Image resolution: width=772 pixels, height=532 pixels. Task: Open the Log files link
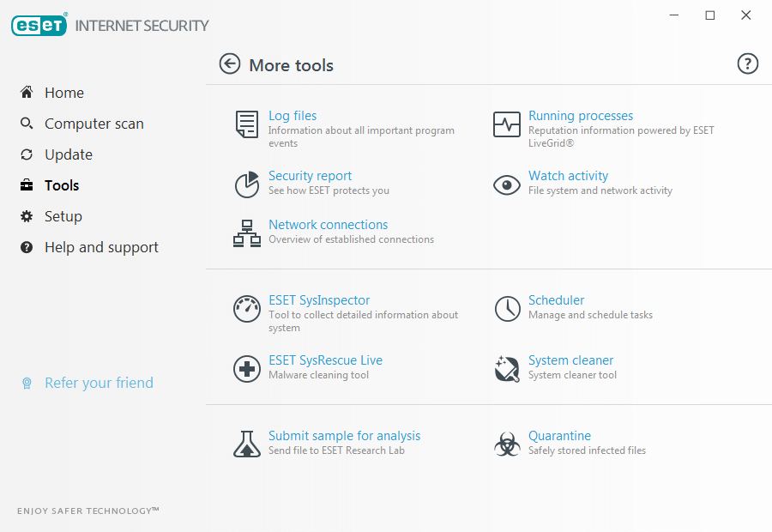tap(293, 116)
